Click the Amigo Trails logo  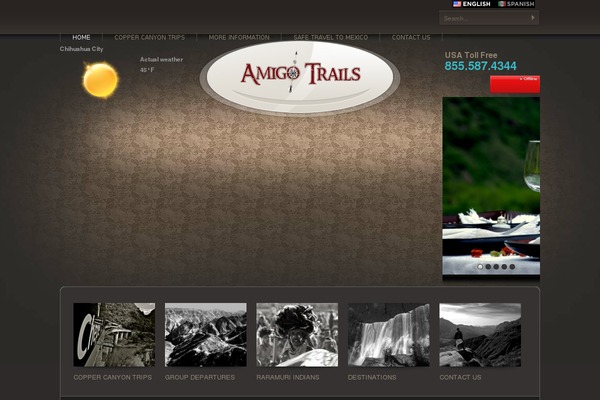pos(300,77)
